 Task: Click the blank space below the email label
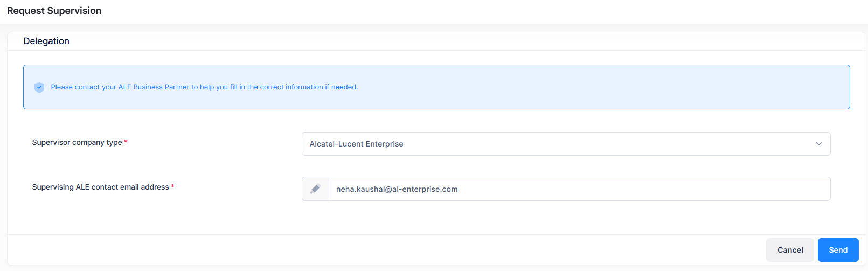tap(102, 213)
